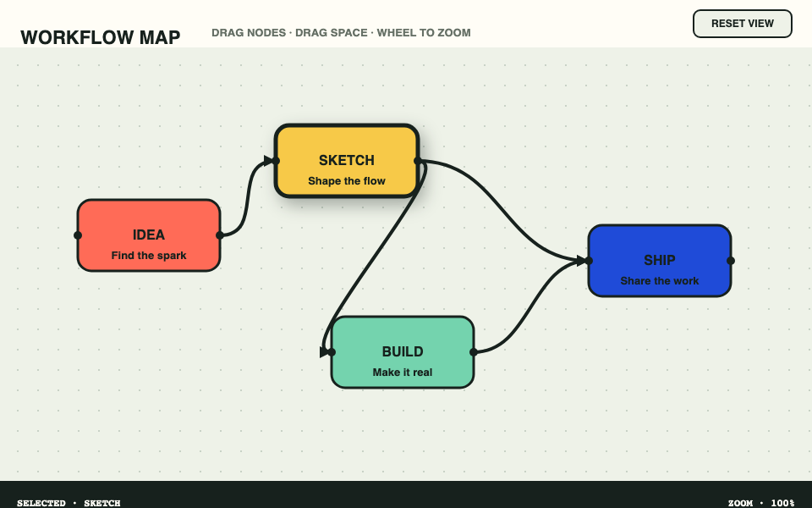The image size is (812, 508).
Task: Click the 'Find the spark' subtitle
Action: [149, 256]
